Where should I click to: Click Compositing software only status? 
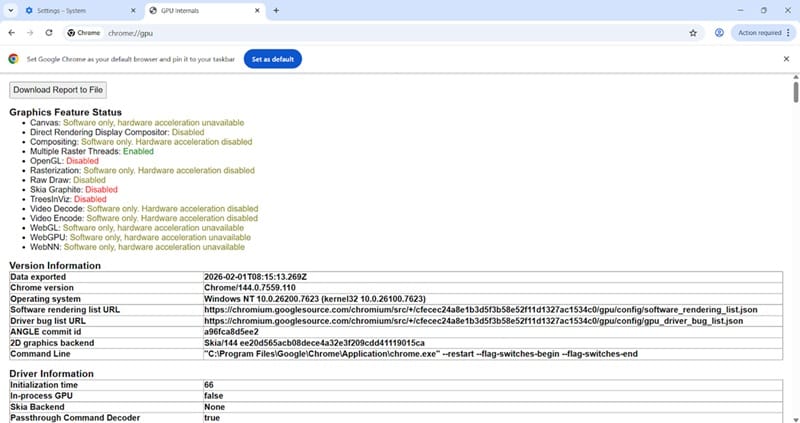(x=166, y=142)
